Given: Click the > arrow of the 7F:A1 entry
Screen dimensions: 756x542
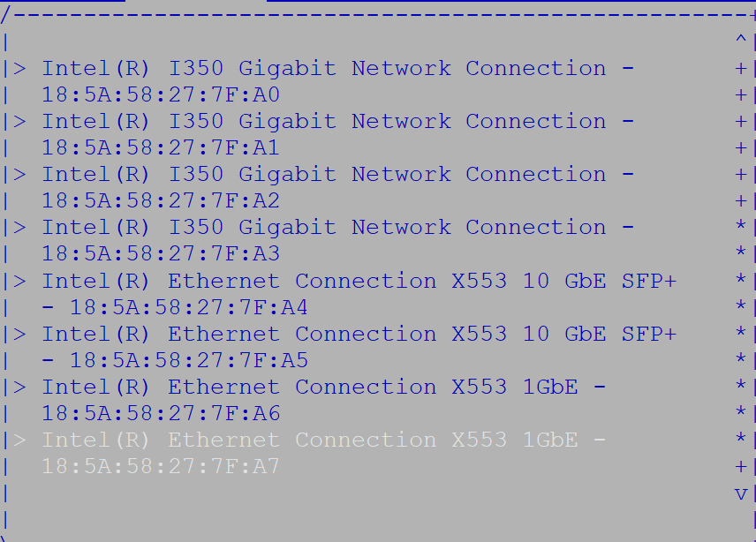Looking at the screenshot, I should (x=19, y=122).
